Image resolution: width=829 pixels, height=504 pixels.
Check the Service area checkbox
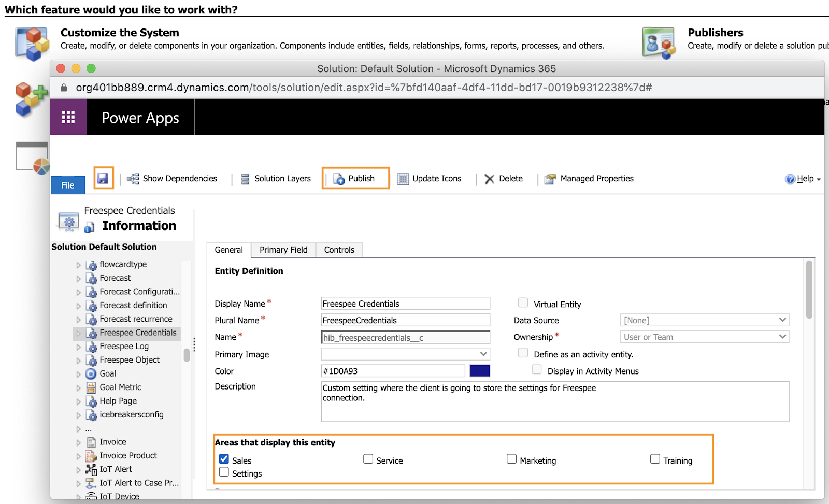(x=368, y=459)
